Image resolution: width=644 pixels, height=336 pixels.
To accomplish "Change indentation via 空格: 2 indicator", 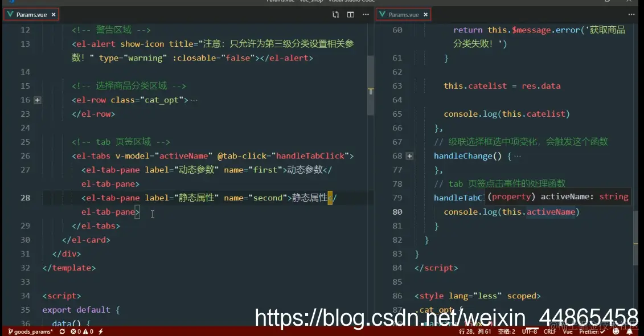I will [x=506, y=331].
